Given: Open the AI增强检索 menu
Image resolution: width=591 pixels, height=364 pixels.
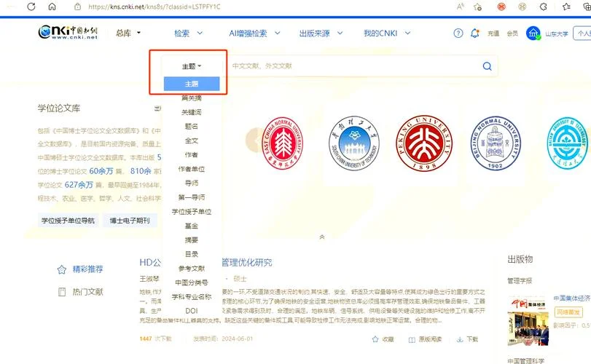Looking at the screenshot, I should tap(254, 33).
